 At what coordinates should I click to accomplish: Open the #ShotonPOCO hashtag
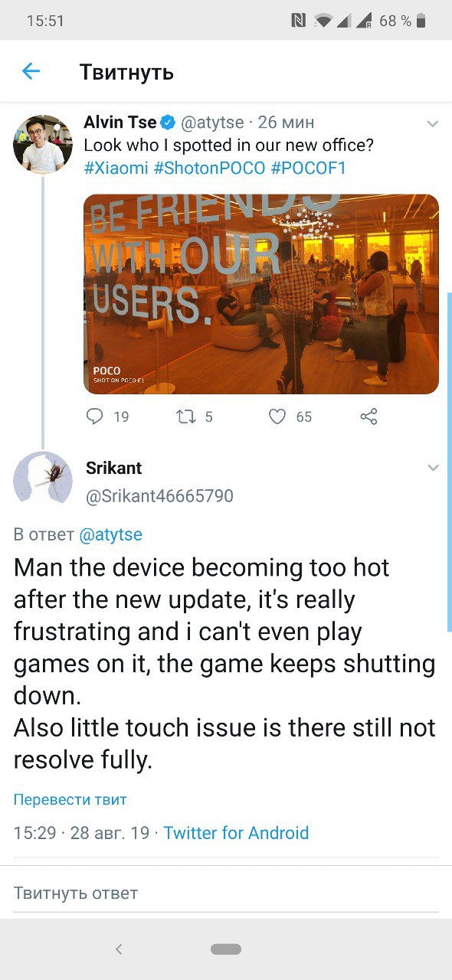tap(209, 168)
